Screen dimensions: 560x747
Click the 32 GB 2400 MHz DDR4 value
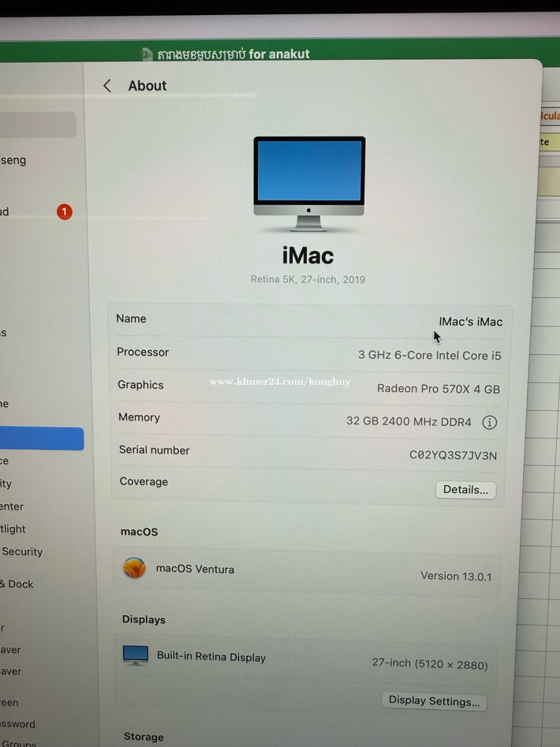(409, 422)
